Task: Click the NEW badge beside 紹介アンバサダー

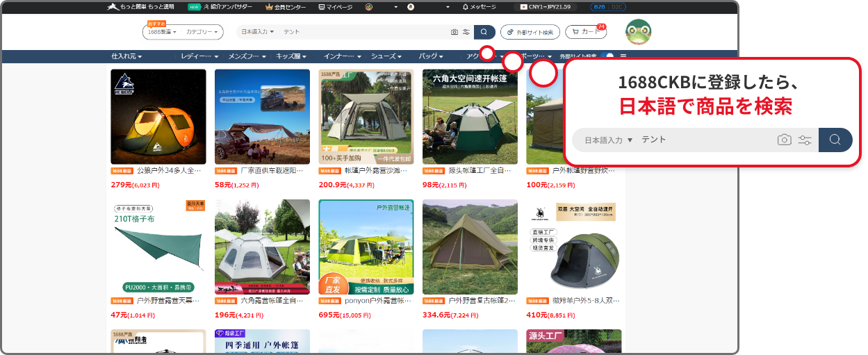Action: tap(194, 7)
